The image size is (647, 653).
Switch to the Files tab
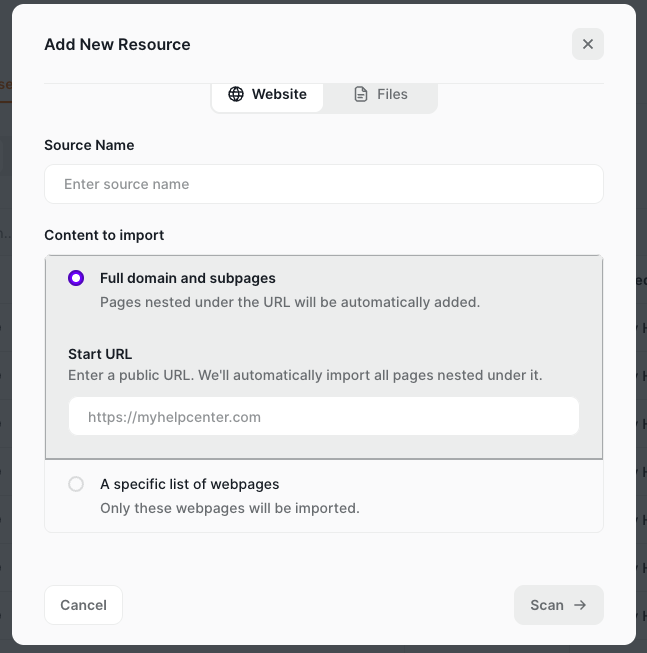[x=381, y=94]
